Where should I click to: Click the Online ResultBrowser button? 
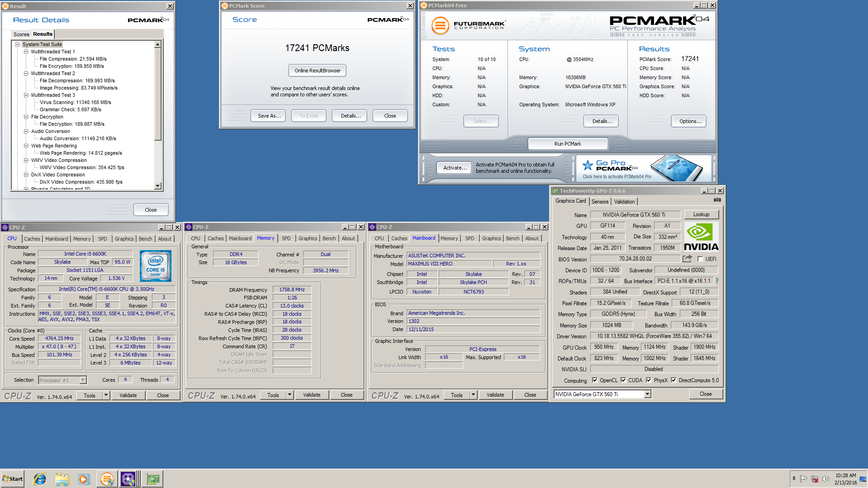point(318,71)
